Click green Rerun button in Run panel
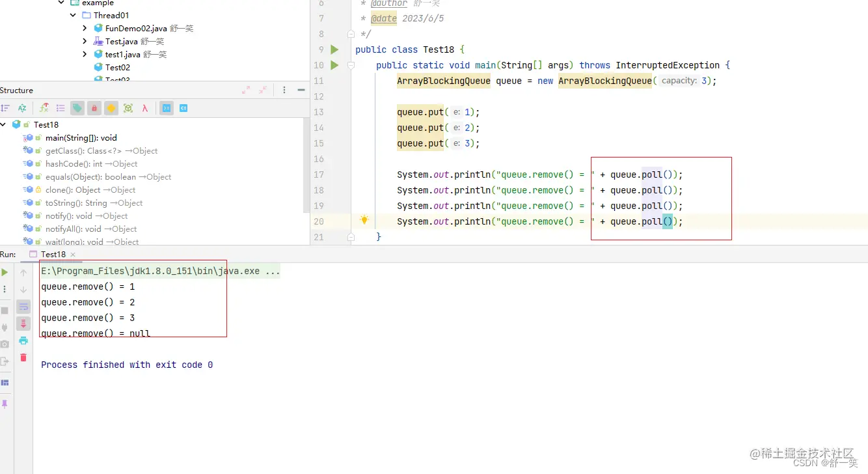The width and height of the screenshot is (868, 474). [5, 272]
